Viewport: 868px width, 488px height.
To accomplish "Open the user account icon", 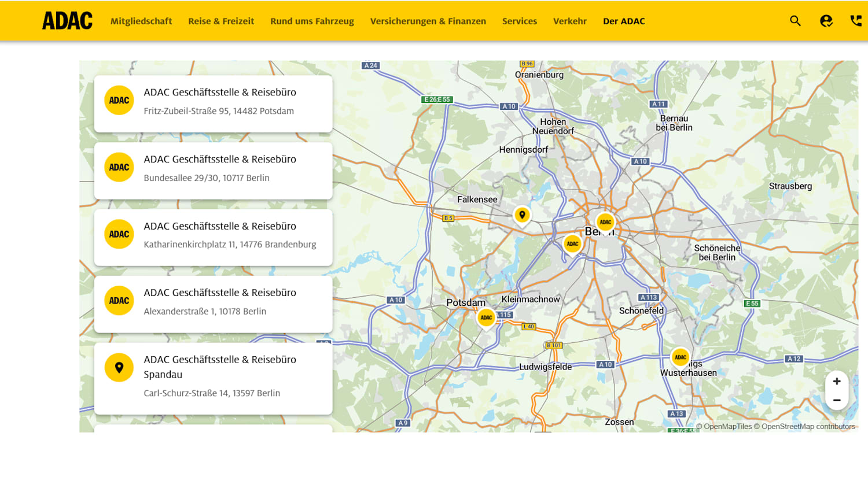I will (826, 21).
